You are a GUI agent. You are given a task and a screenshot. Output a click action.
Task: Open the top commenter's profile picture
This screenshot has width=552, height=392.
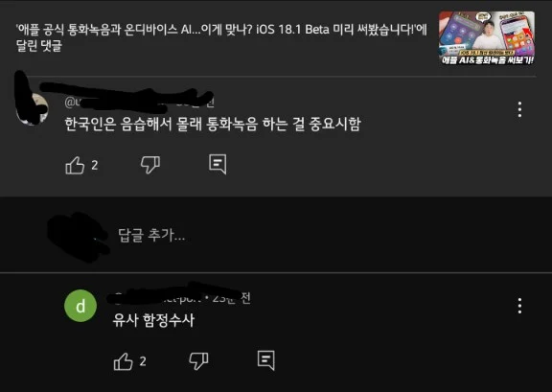pos(33,108)
